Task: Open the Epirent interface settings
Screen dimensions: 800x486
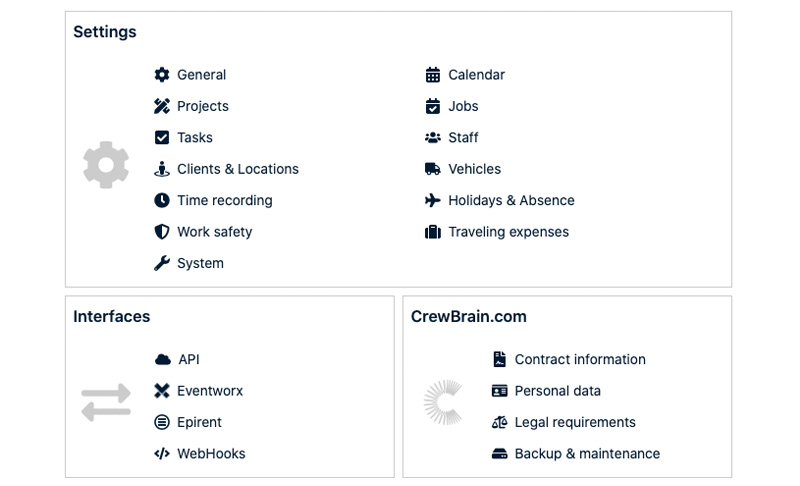Action: pyautogui.click(x=199, y=422)
